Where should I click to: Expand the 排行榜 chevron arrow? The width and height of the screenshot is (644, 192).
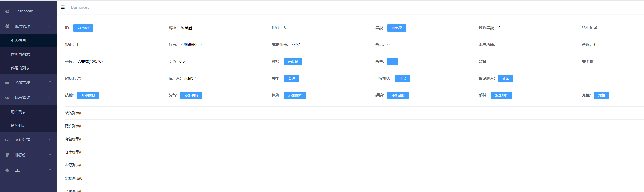50,155
